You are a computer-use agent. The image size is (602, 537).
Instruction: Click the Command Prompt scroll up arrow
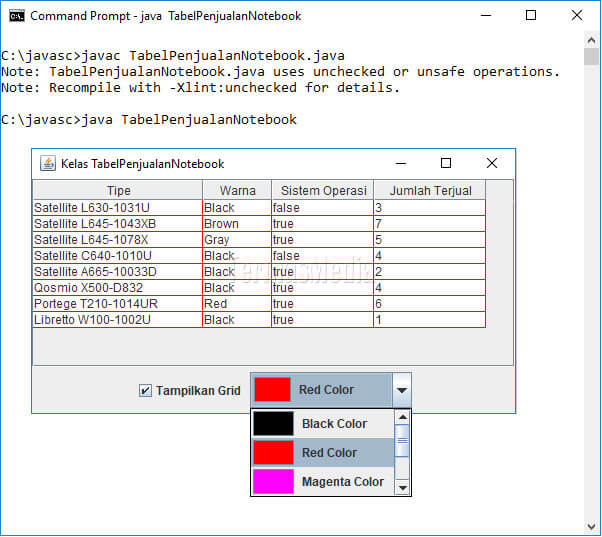click(x=591, y=40)
